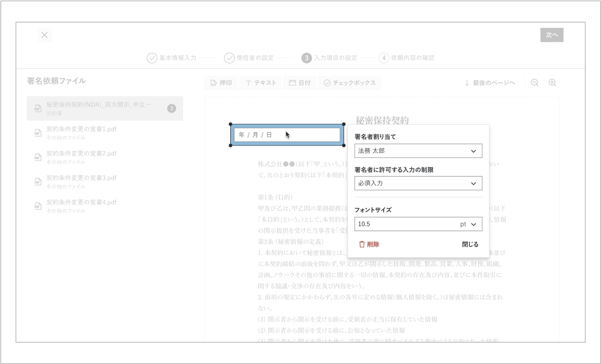Click the zoom in magnifier icon
Screen dimensions: 601x364
(x=552, y=83)
